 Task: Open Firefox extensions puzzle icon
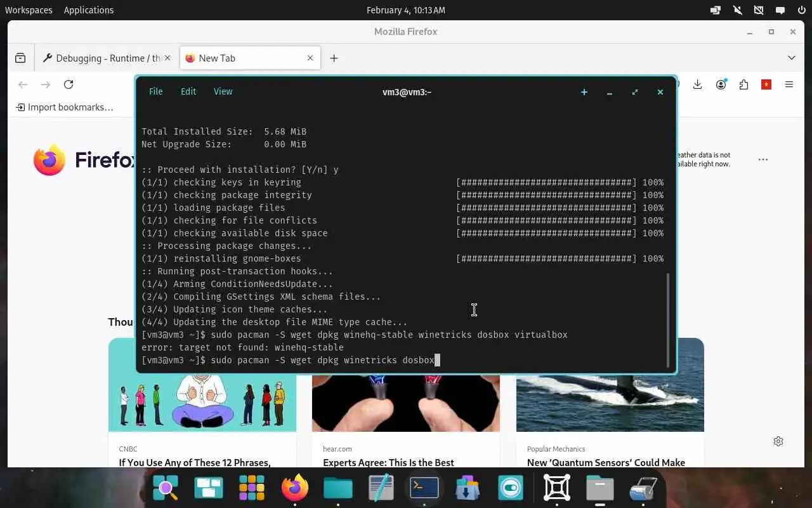pos(743,84)
